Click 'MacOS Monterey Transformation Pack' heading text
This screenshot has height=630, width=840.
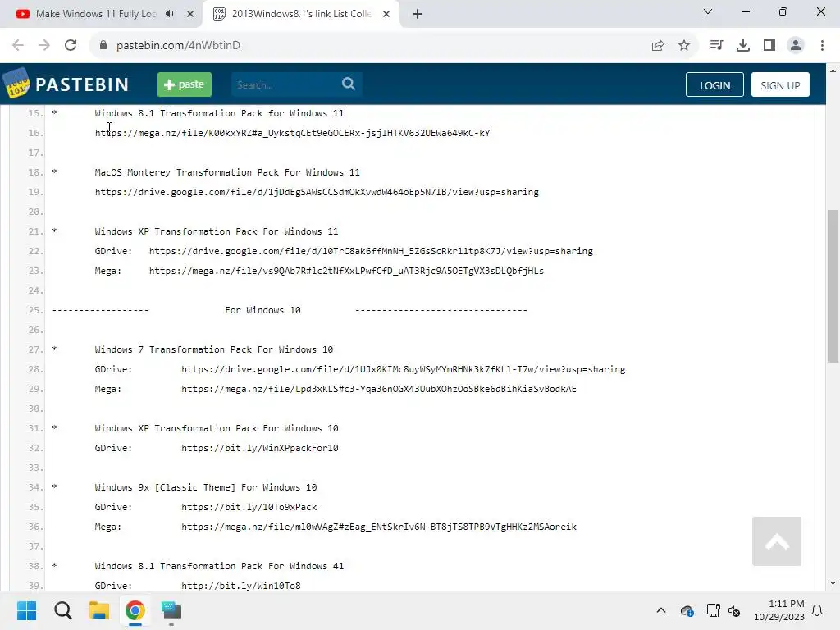[227, 172]
